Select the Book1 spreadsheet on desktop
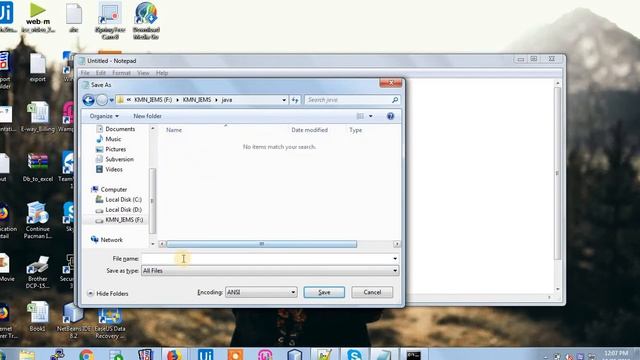 38,316
